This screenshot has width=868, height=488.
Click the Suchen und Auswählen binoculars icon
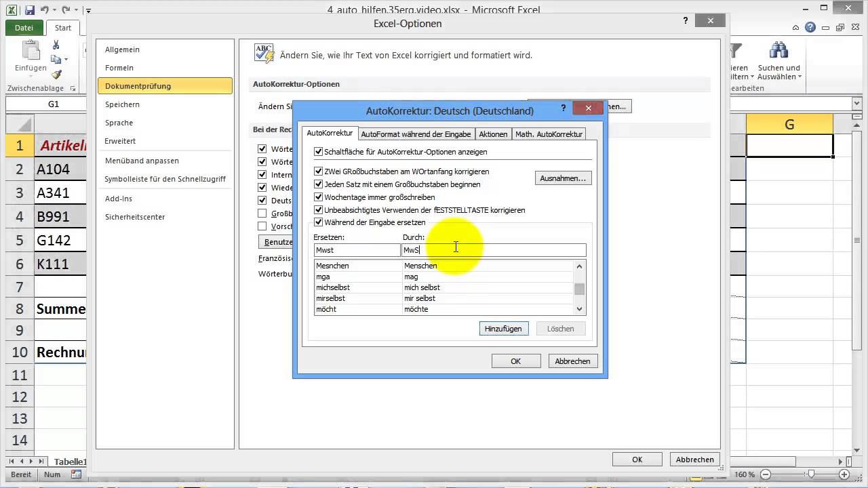pyautogui.click(x=778, y=51)
